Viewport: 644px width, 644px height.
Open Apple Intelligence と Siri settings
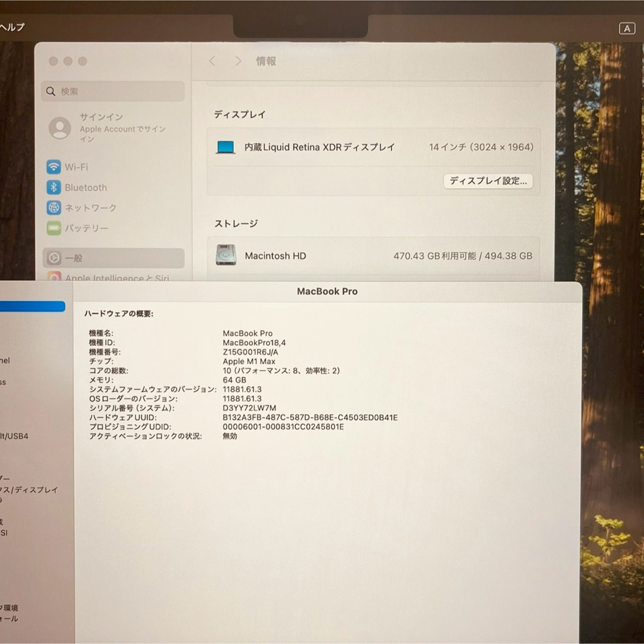pos(113,277)
